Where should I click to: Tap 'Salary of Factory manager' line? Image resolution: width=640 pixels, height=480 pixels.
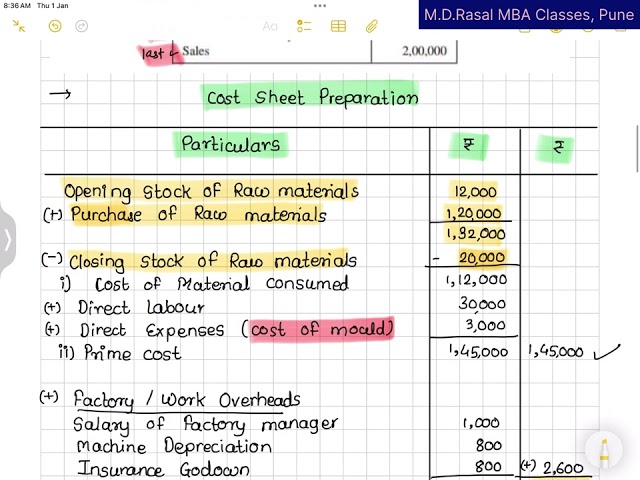pos(205,424)
